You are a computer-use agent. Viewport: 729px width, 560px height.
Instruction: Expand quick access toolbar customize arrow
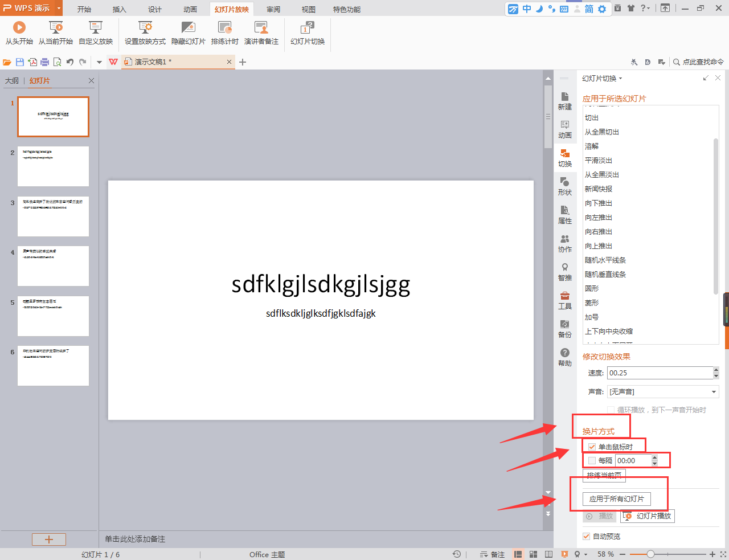point(99,62)
